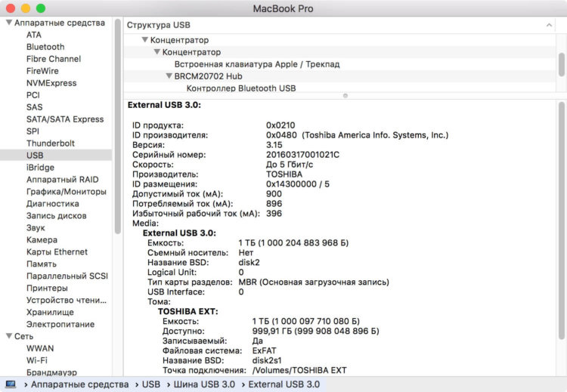Collapse the Сеть sidebar section

point(9,336)
